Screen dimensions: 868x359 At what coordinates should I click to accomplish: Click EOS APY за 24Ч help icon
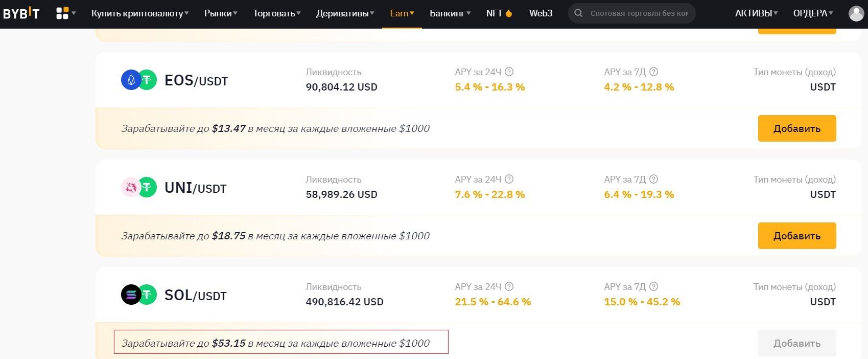point(509,72)
